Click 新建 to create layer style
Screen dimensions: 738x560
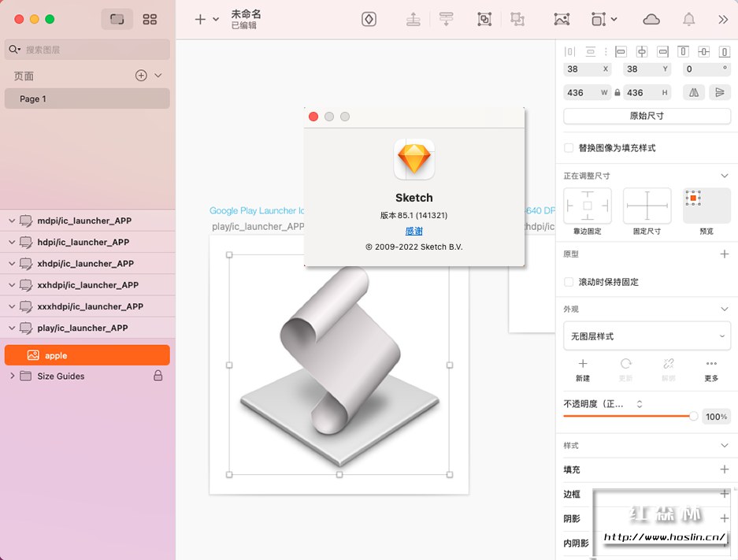(x=583, y=370)
